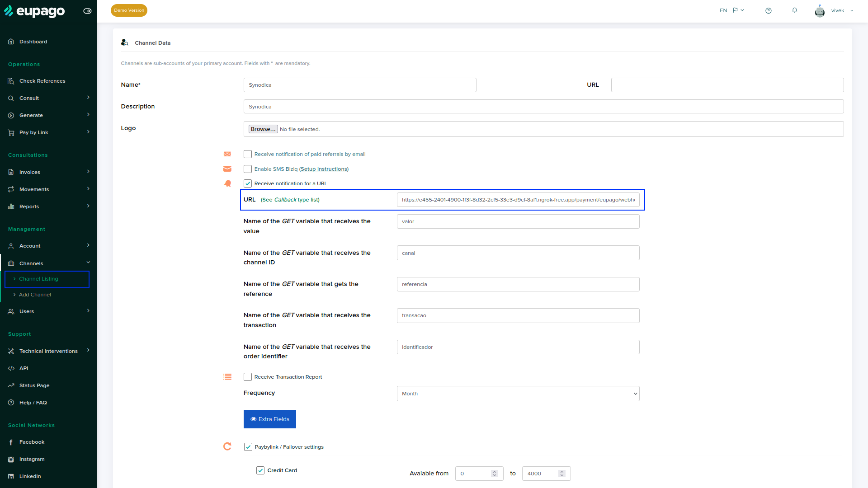Open the Help / FAQ menu item
Image resolution: width=868 pixels, height=488 pixels.
(33, 403)
